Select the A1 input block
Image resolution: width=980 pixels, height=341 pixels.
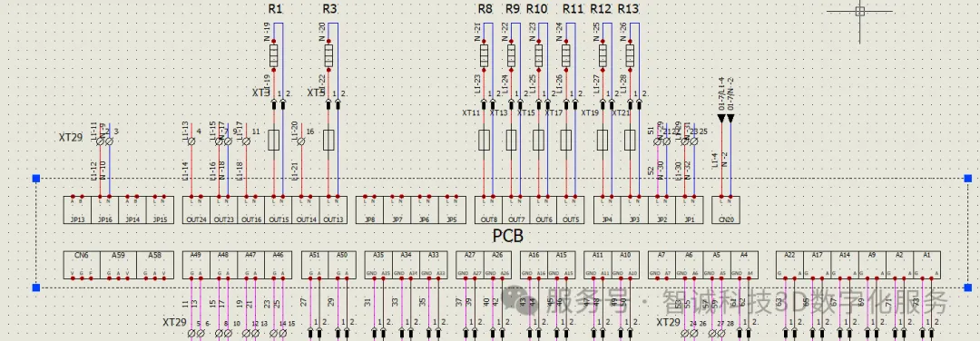coord(927,265)
